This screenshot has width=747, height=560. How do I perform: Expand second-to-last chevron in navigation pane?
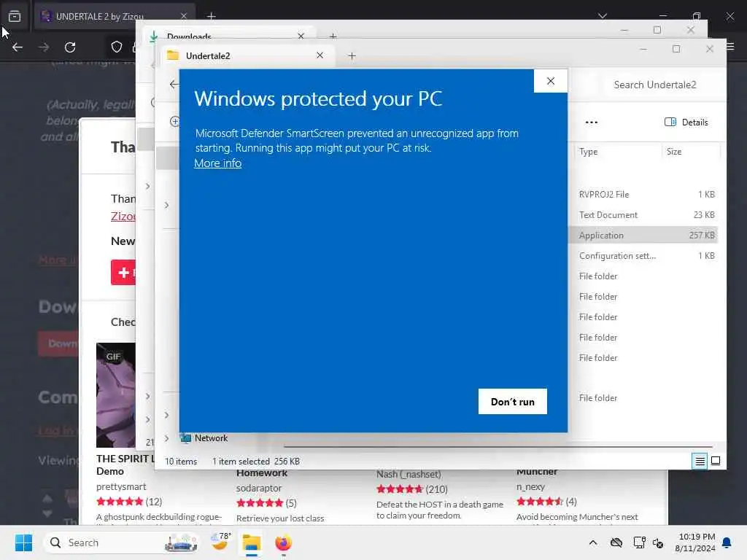pyautogui.click(x=166, y=415)
